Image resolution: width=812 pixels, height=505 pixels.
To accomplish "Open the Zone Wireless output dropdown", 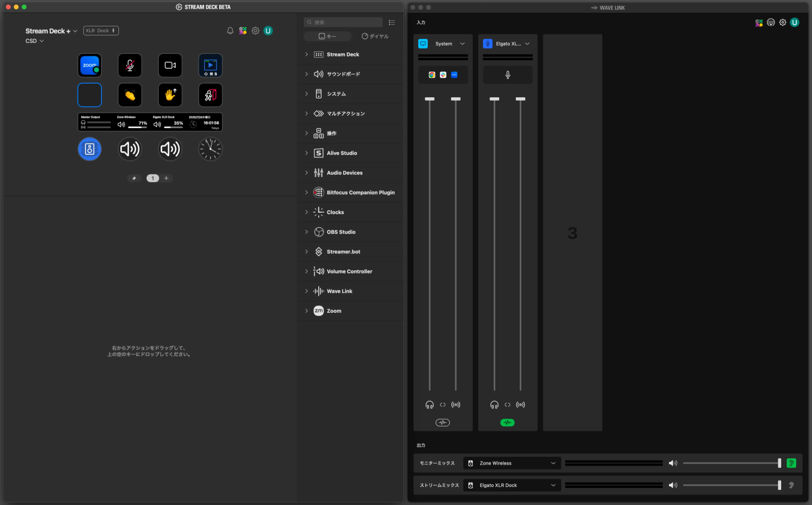I will 512,463.
